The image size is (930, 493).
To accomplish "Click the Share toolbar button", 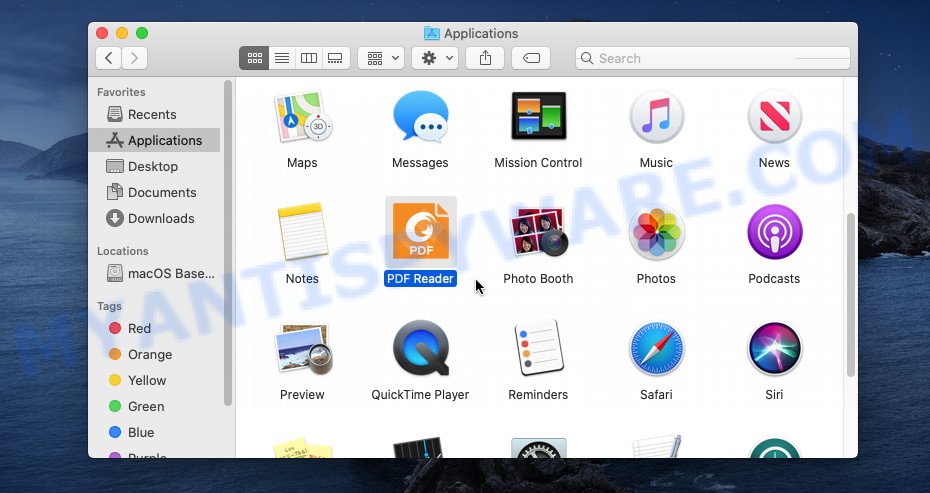I will point(485,58).
